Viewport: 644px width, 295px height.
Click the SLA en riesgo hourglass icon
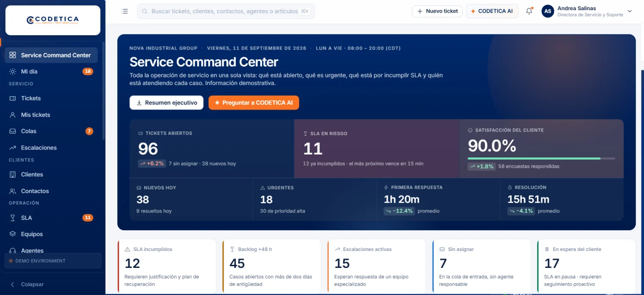[x=305, y=134]
